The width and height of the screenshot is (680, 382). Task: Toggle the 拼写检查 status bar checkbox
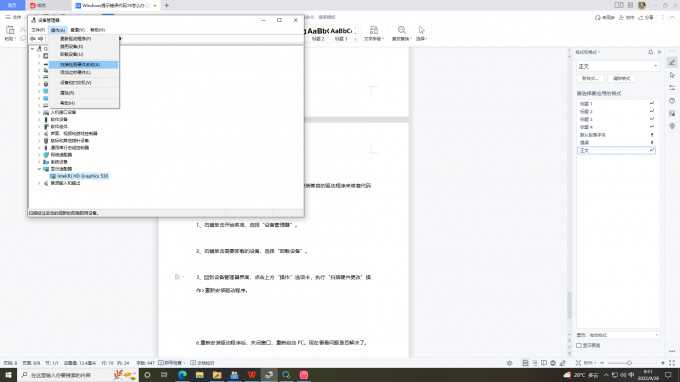pos(161,363)
